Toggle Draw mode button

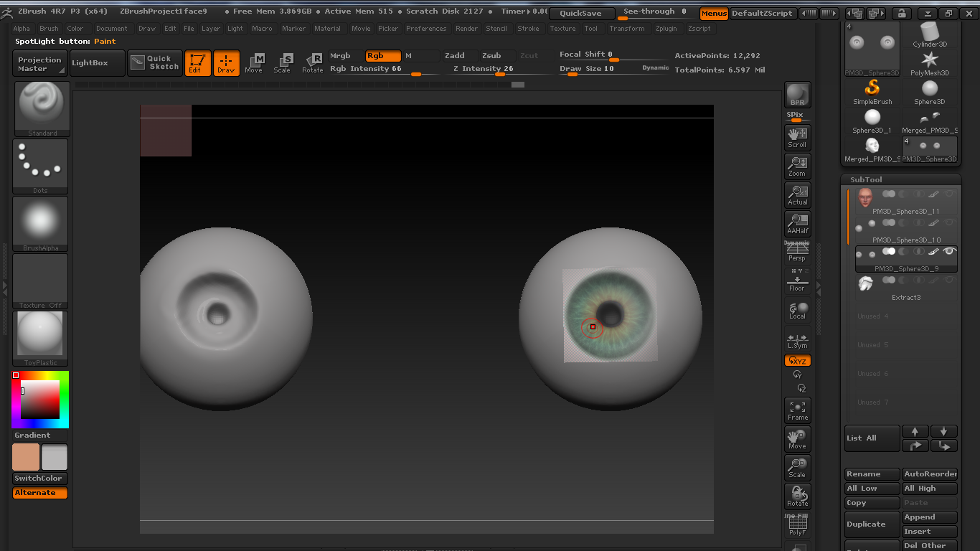(226, 63)
